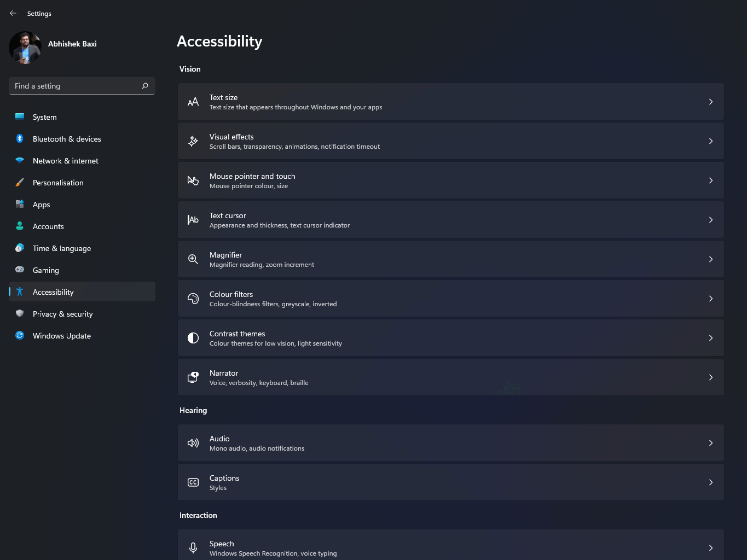This screenshot has width=747, height=560.
Task: Click the Audio speaker icon
Action: [x=193, y=443]
